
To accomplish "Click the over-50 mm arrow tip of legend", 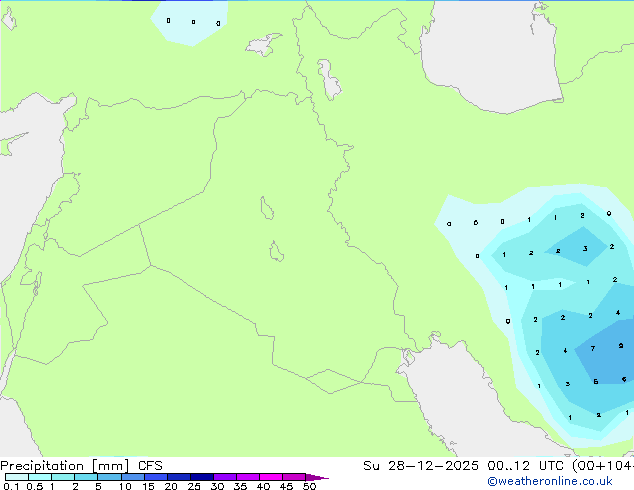I will (317, 477).
